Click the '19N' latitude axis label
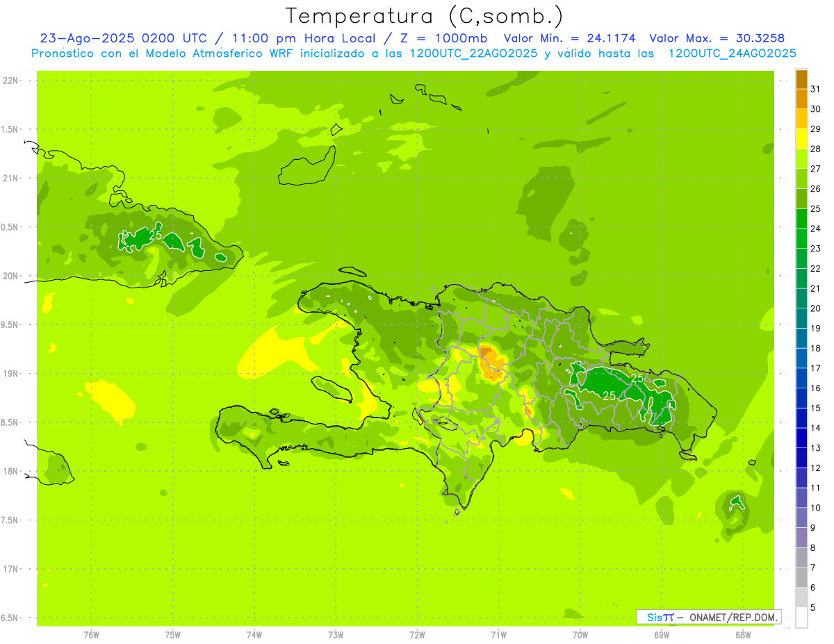This screenshot has height=644, width=834. (x=10, y=374)
